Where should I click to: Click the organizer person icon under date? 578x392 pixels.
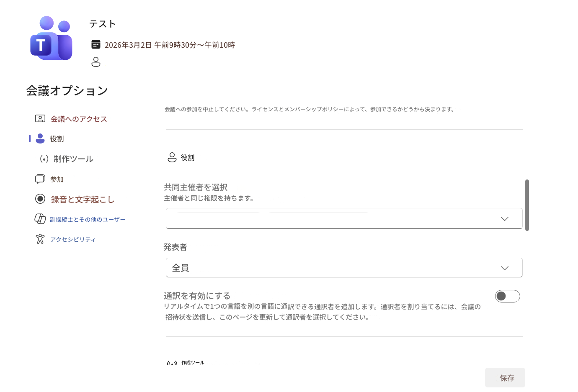96,62
